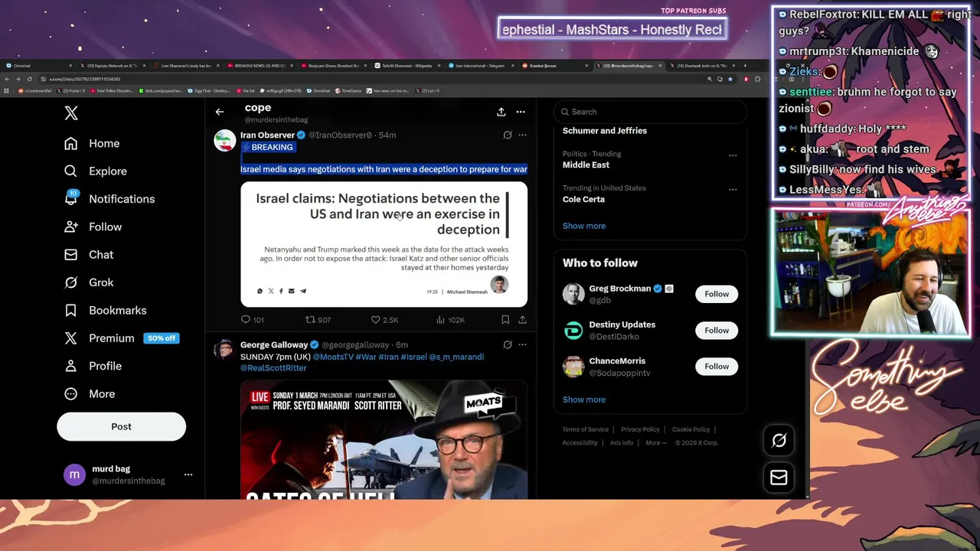Open Accessibility footer link
The image size is (980, 551).
[x=580, y=442]
